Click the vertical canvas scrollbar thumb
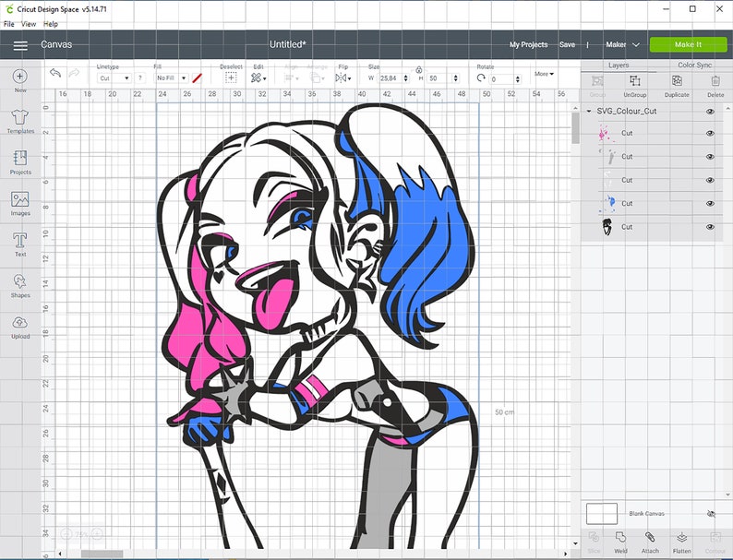 (575, 127)
